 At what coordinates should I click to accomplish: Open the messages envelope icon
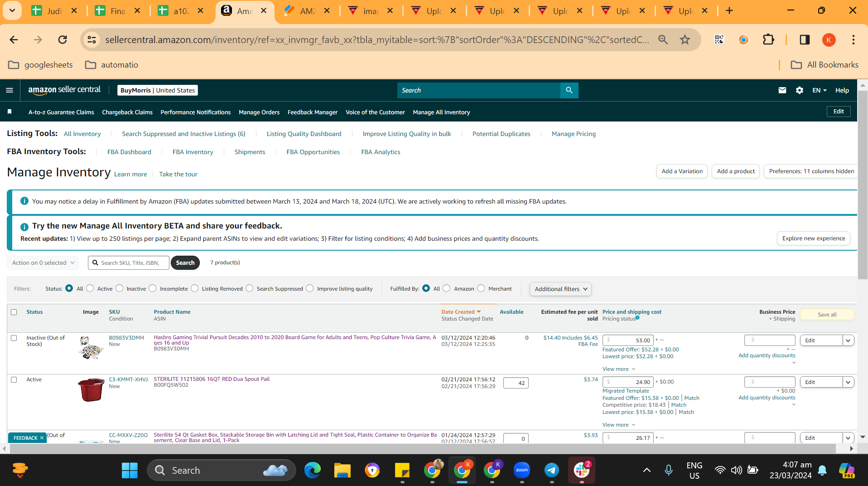coord(782,90)
